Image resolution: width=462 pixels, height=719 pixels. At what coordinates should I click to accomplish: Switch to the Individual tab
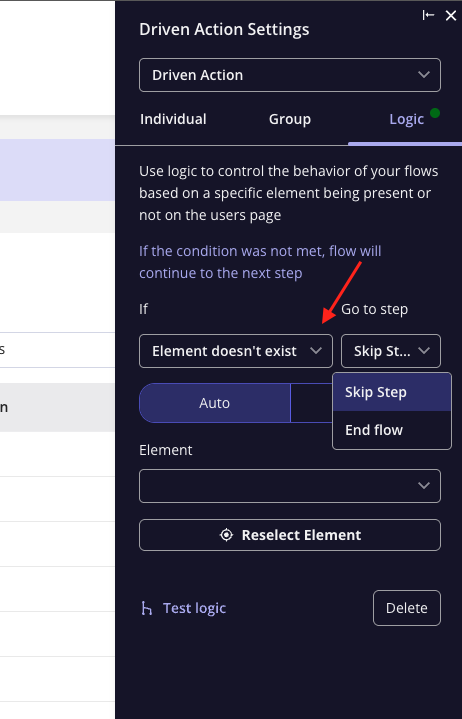[x=173, y=119]
